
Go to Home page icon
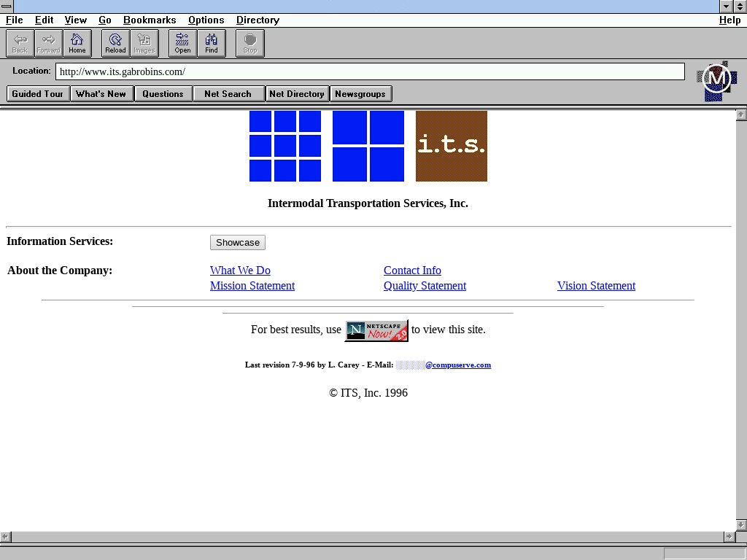pos(77,43)
